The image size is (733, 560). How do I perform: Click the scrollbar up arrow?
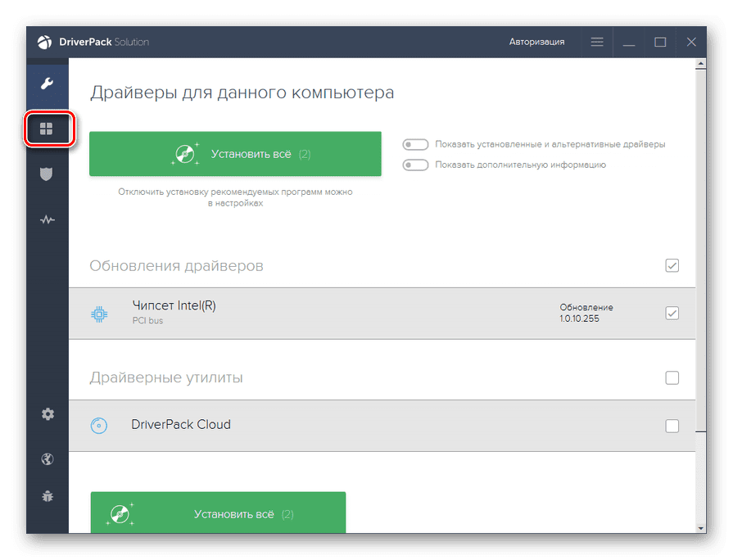(700, 63)
